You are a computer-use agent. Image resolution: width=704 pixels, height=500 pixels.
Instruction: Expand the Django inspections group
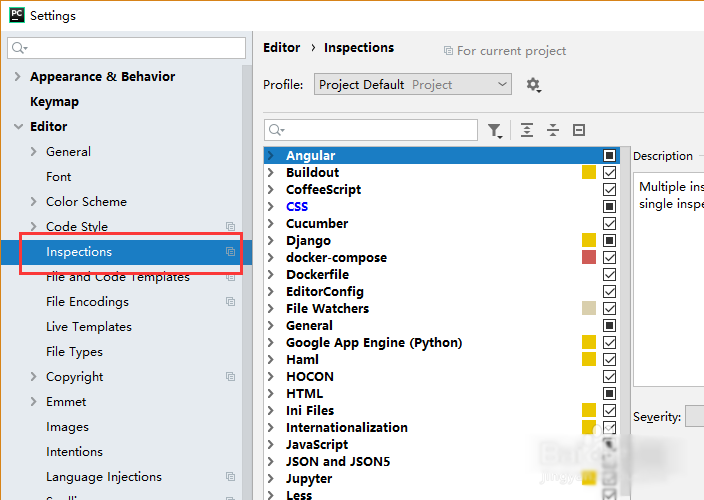point(271,241)
